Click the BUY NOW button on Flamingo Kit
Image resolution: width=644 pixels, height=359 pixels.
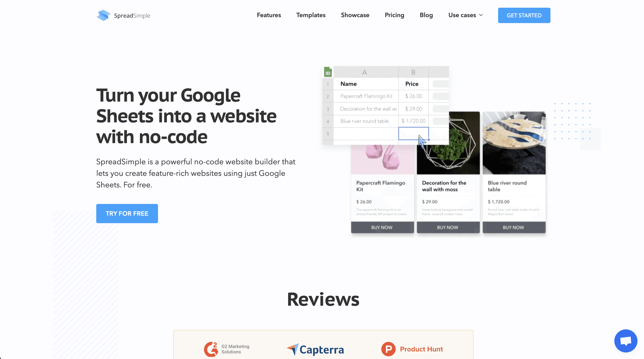coord(381,227)
